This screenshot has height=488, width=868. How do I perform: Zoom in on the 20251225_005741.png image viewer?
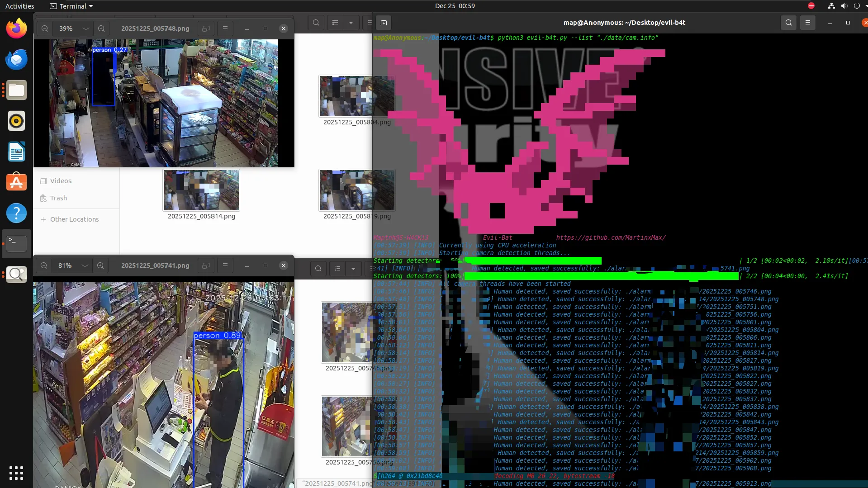pyautogui.click(x=100, y=265)
